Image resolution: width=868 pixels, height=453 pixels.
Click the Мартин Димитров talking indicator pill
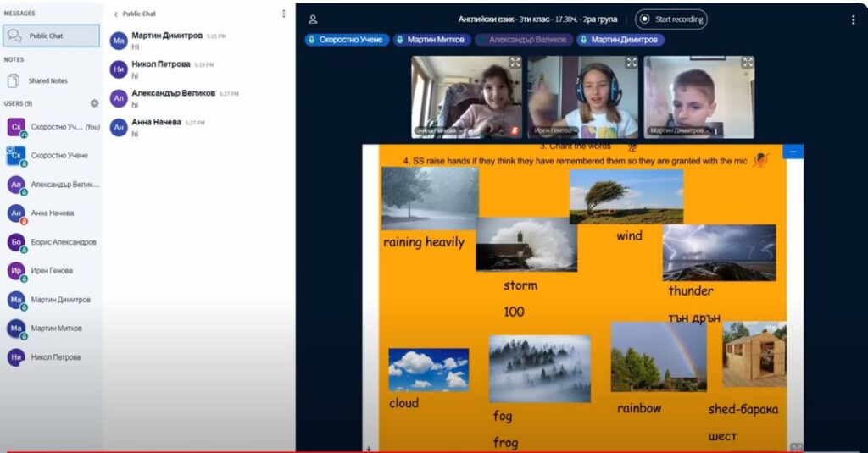[x=620, y=40]
